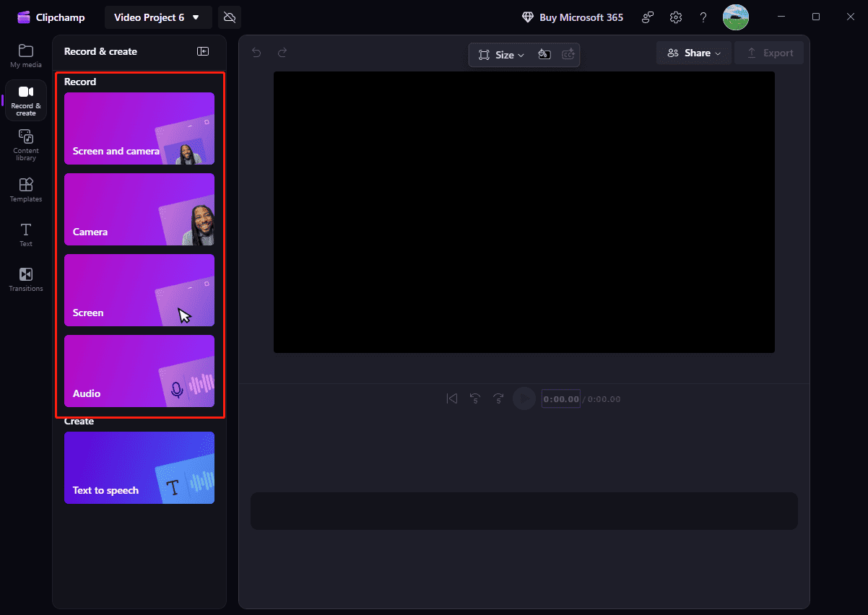Open the Share dropdown

pos(693,53)
